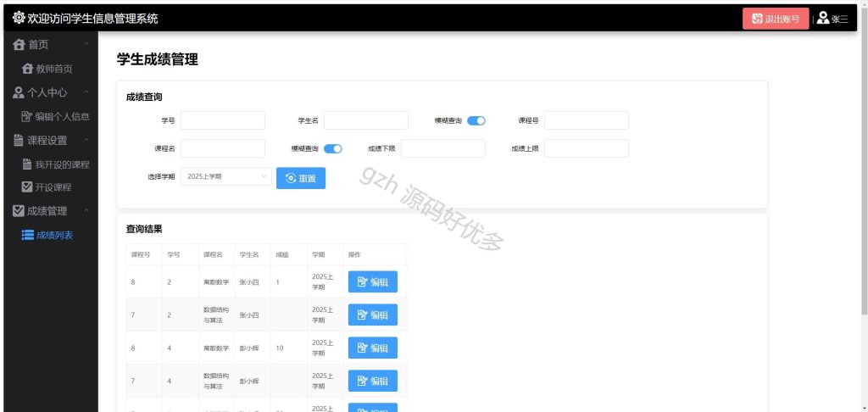868x412 pixels.
Task: Click the 退出账号 logout button
Action: [x=776, y=19]
